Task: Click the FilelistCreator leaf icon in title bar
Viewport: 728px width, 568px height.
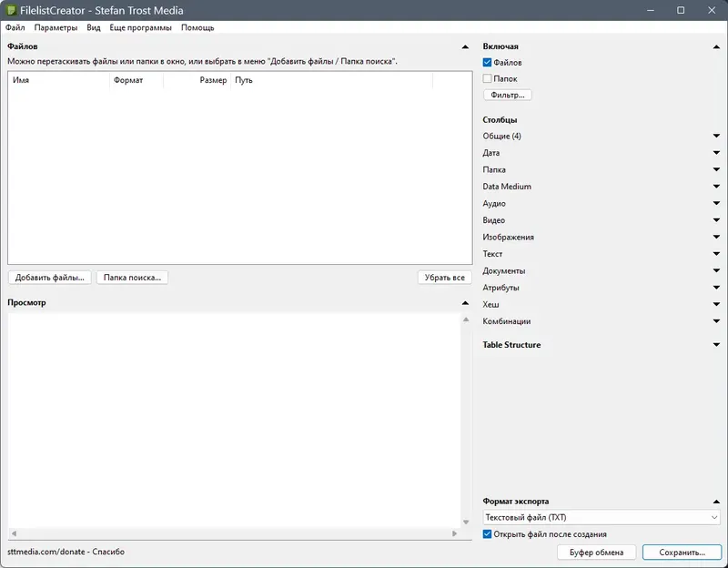Action: pyautogui.click(x=13, y=10)
